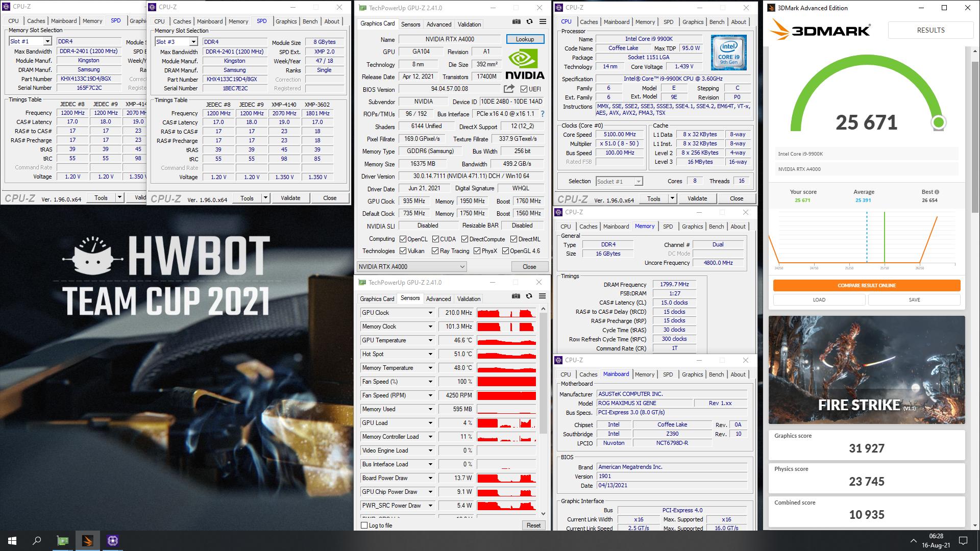Switch to the Validation tab in GPU-Z Sensors window
This screenshot has width=980, height=551.
[x=469, y=299]
